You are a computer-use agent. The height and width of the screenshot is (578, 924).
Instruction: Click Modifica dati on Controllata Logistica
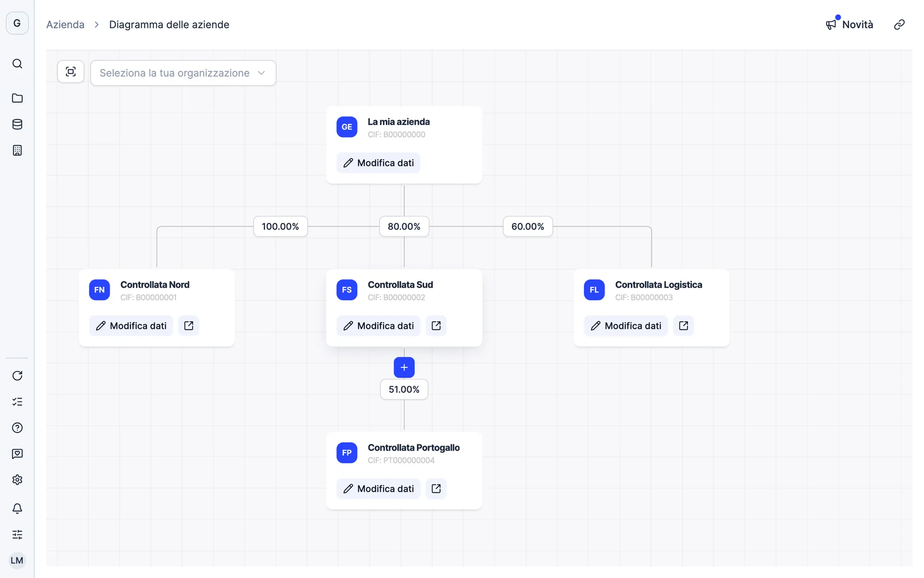point(626,326)
